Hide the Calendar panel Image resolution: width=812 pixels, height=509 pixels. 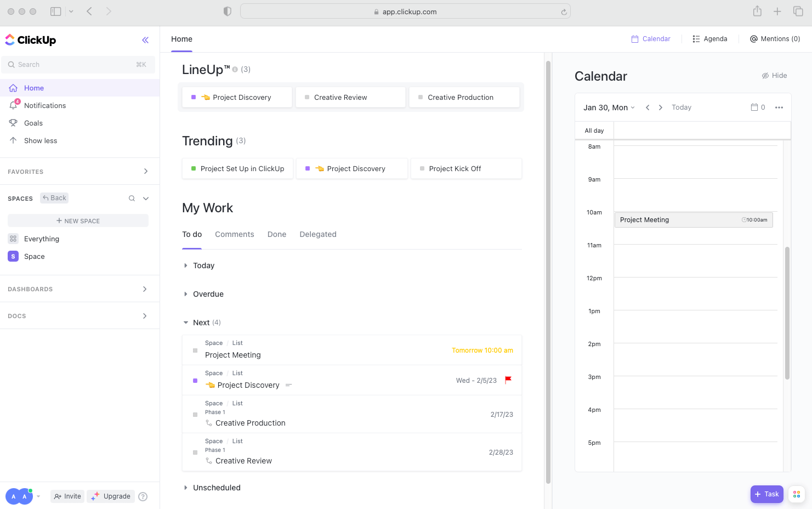click(774, 75)
